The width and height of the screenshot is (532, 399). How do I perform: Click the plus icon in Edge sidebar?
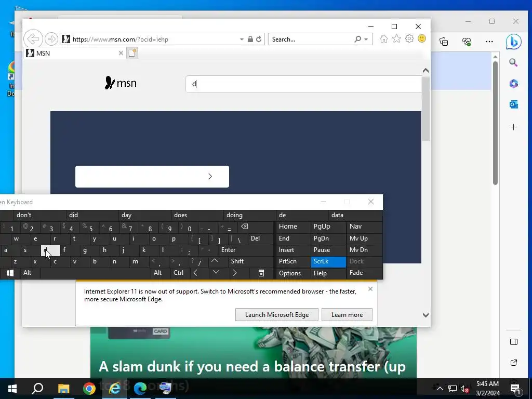513,127
